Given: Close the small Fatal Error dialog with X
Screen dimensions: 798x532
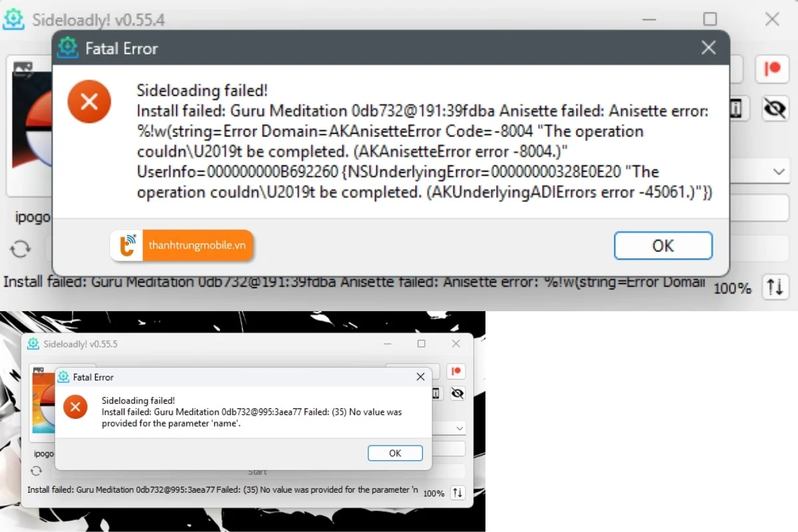Looking at the screenshot, I should click(420, 377).
